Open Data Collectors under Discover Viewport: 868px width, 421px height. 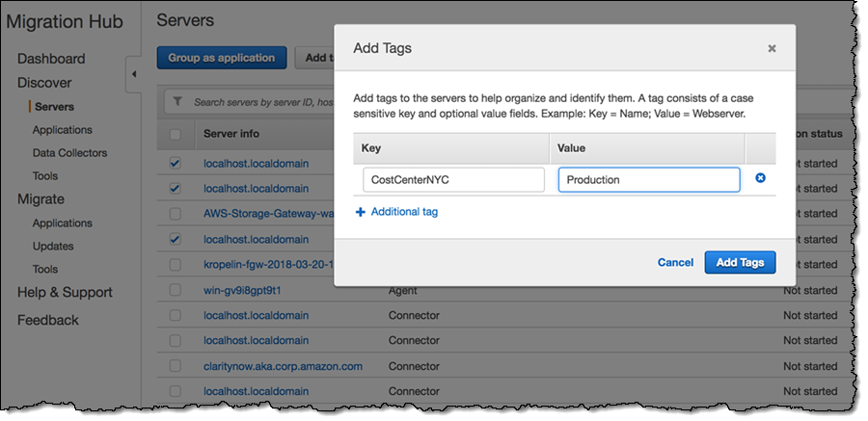[x=69, y=153]
